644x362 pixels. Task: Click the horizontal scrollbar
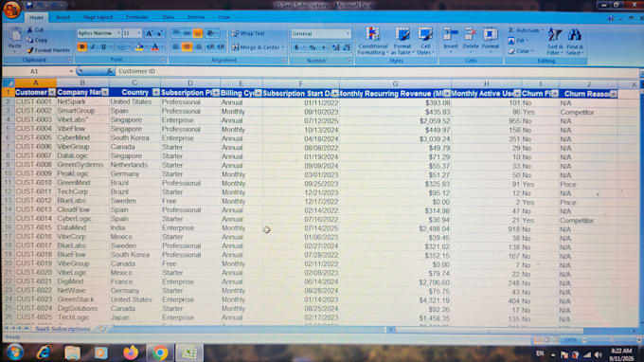click(489, 330)
